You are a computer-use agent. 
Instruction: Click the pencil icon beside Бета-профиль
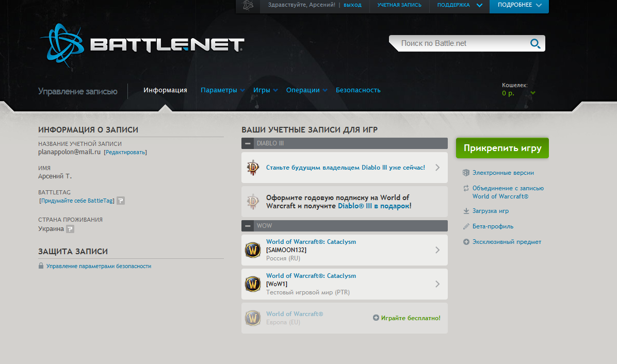click(466, 226)
